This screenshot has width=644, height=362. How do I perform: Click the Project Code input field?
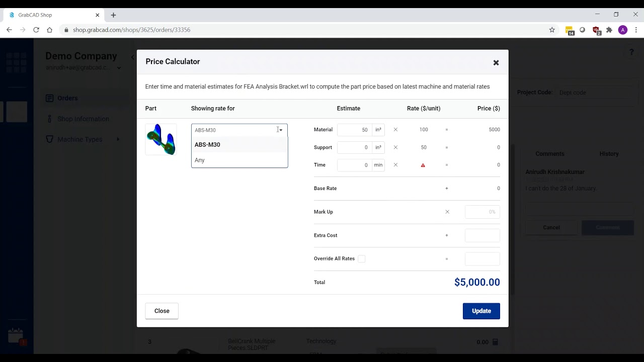[594, 93]
